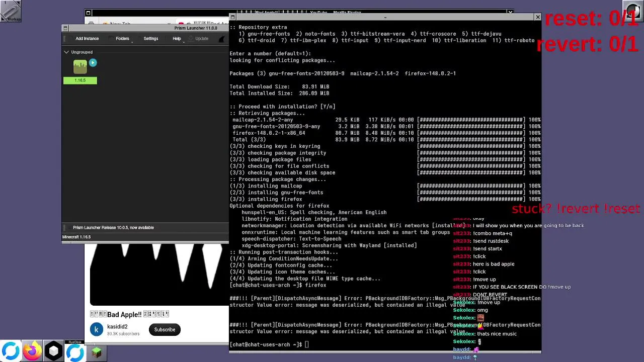The image size is (644, 362).
Task: Click the Bad Apple video player area
Action: (159, 275)
